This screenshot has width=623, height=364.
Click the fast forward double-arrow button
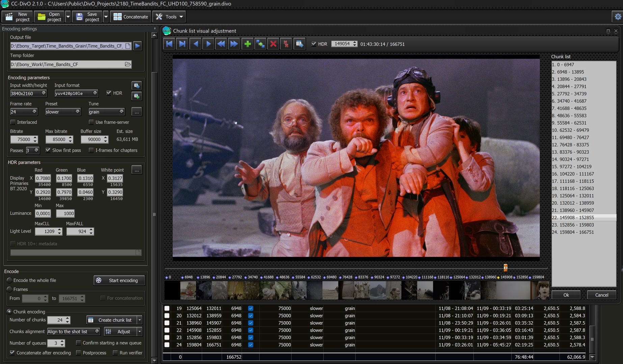[234, 44]
